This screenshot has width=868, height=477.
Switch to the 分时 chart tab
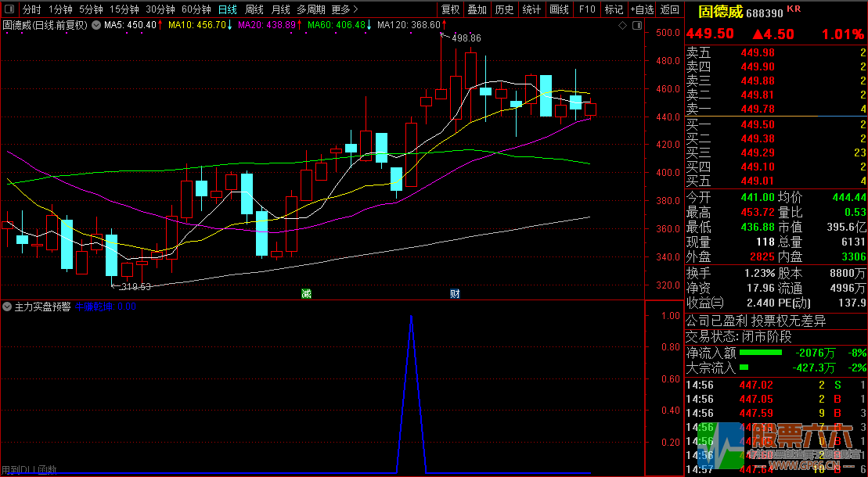31,9
